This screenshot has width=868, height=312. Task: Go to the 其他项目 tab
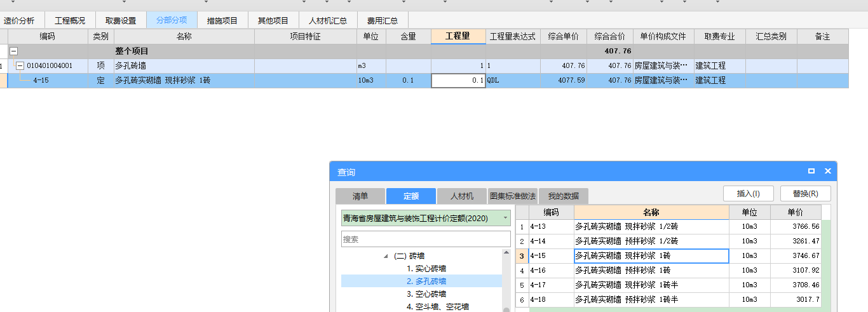[x=273, y=20]
